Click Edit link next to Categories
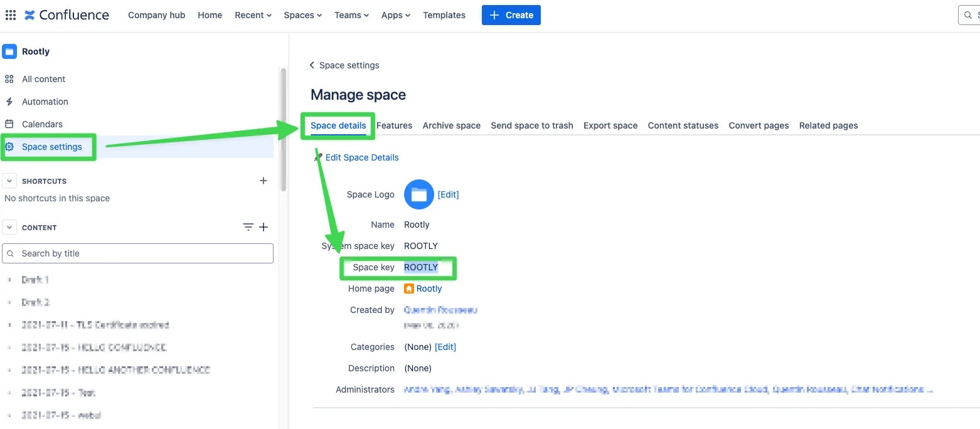The height and width of the screenshot is (429, 980). pyautogui.click(x=445, y=347)
